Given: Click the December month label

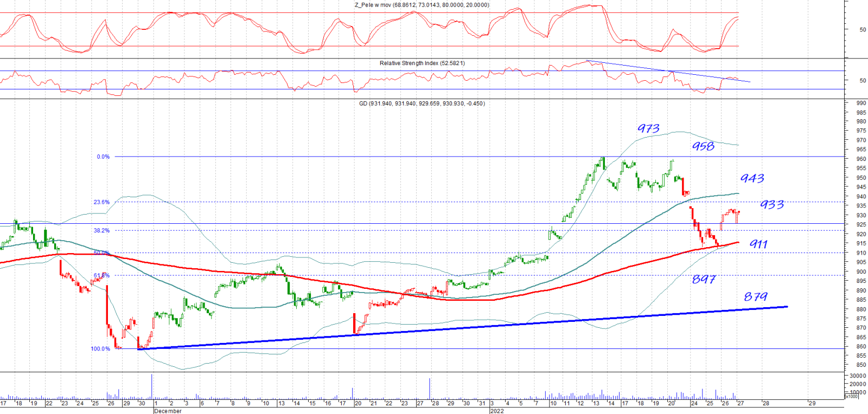Looking at the screenshot, I should [x=168, y=411].
